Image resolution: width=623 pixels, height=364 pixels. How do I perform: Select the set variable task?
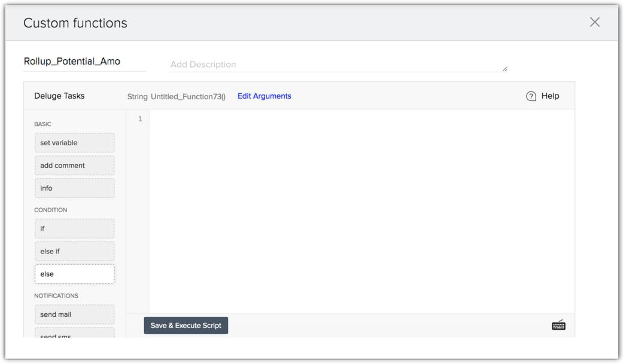[x=75, y=143]
